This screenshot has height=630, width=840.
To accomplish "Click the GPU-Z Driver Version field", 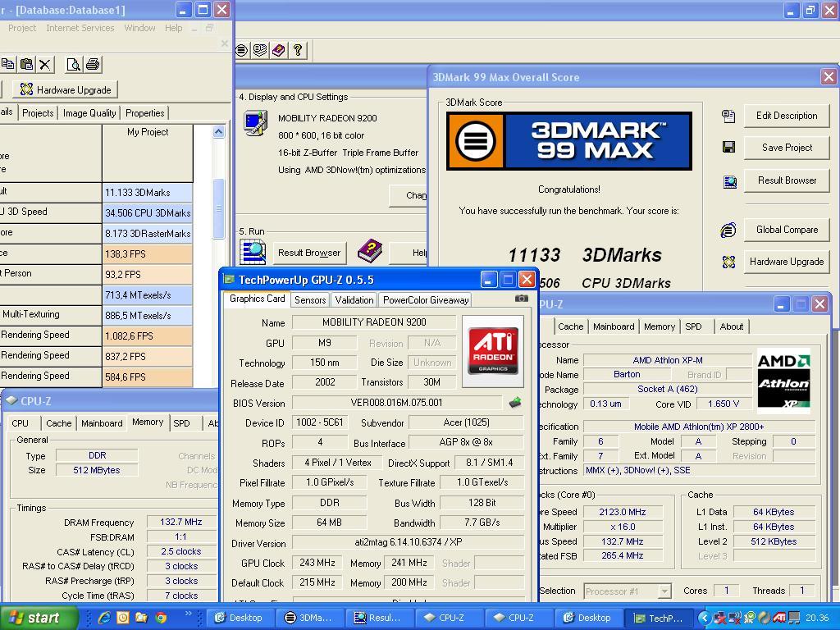I will click(x=409, y=542).
